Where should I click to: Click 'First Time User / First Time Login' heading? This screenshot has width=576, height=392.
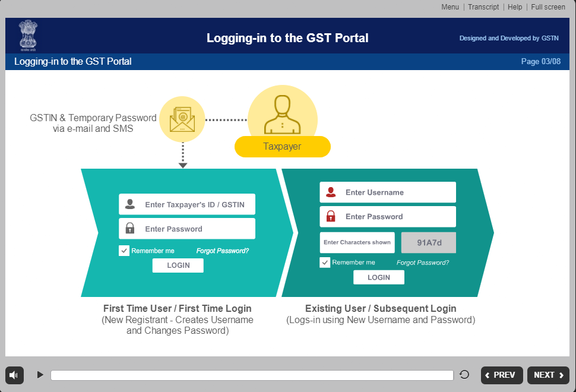[178, 308]
